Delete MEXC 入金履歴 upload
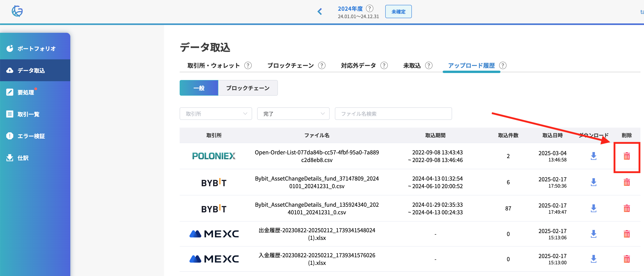Viewport: 644px width, 276px height. [626, 259]
